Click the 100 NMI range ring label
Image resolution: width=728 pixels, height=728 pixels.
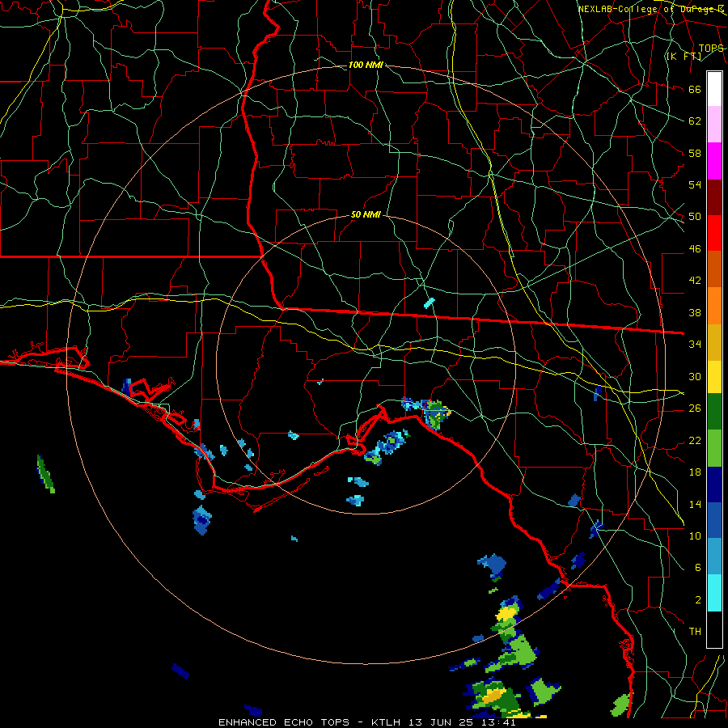click(366, 65)
